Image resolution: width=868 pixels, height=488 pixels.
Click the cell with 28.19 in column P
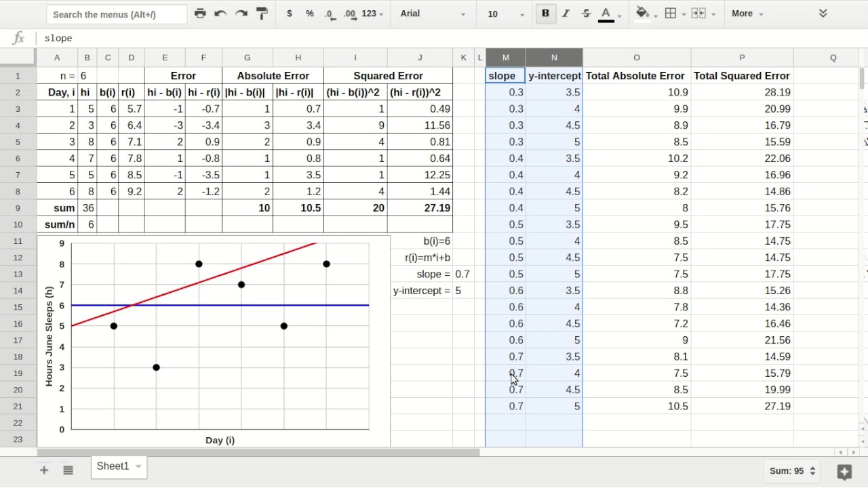pyautogui.click(x=742, y=92)
